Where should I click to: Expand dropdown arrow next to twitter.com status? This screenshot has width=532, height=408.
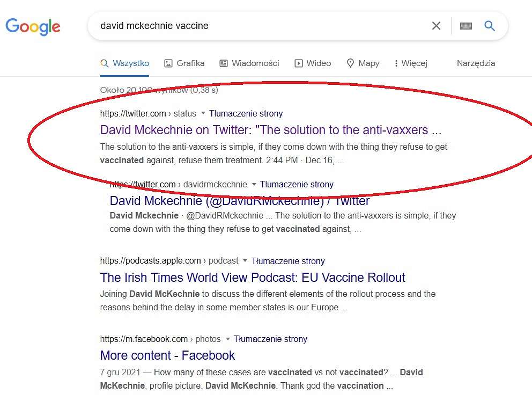coord(203,113)
